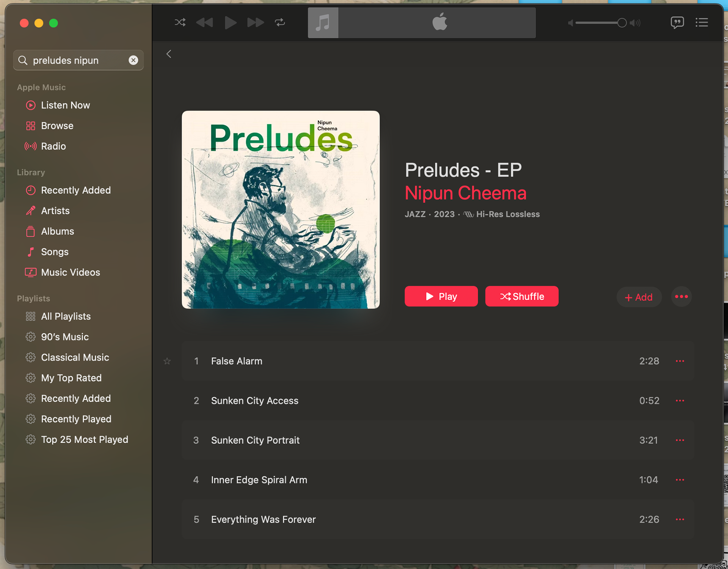Open more options for Everything Was Forever

680,519
